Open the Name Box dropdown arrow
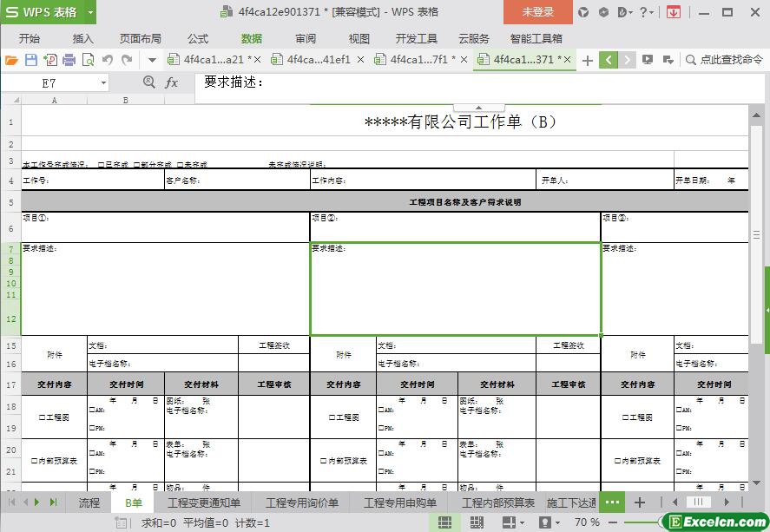The width and height of the screenshot is (770, 532). (x=103, y=83)
